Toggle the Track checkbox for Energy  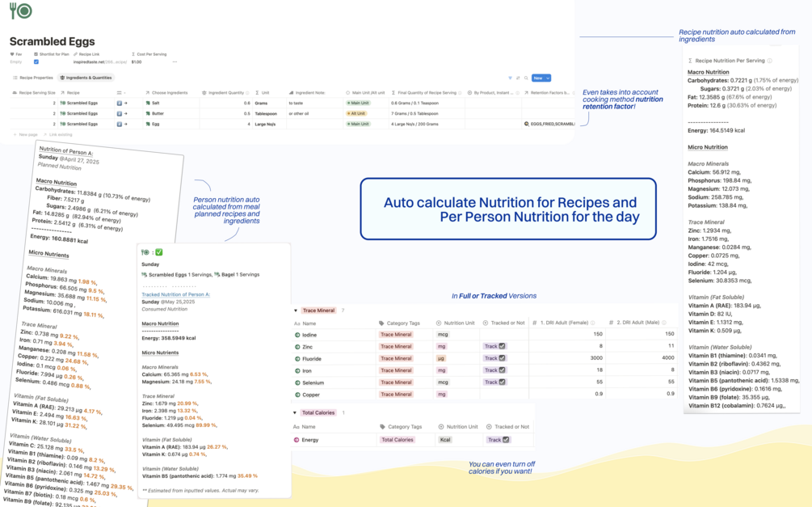pyautogui.click(x=506, y=440)
